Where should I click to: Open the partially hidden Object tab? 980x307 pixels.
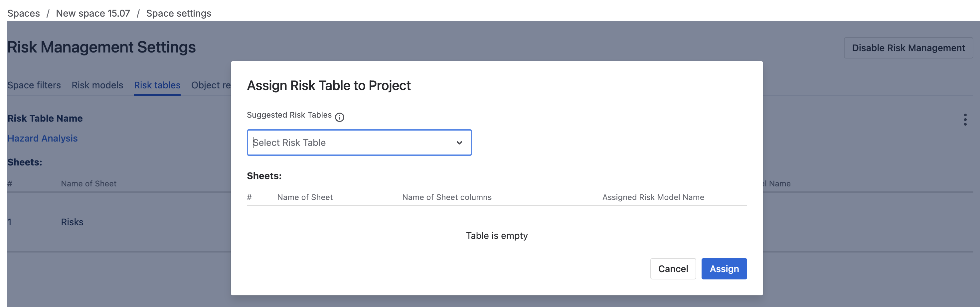[211, 85]
